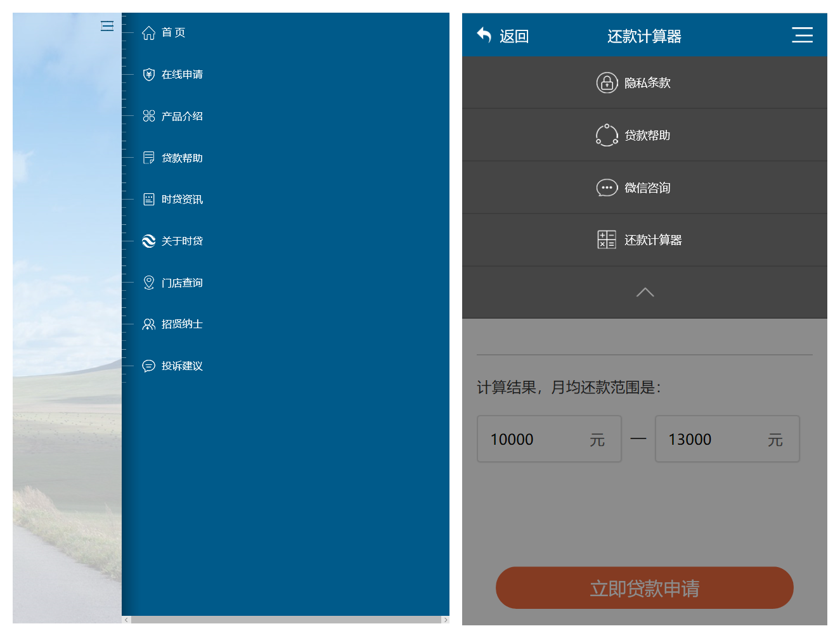Click the back arrow icon in header

(x=484, y=35)
